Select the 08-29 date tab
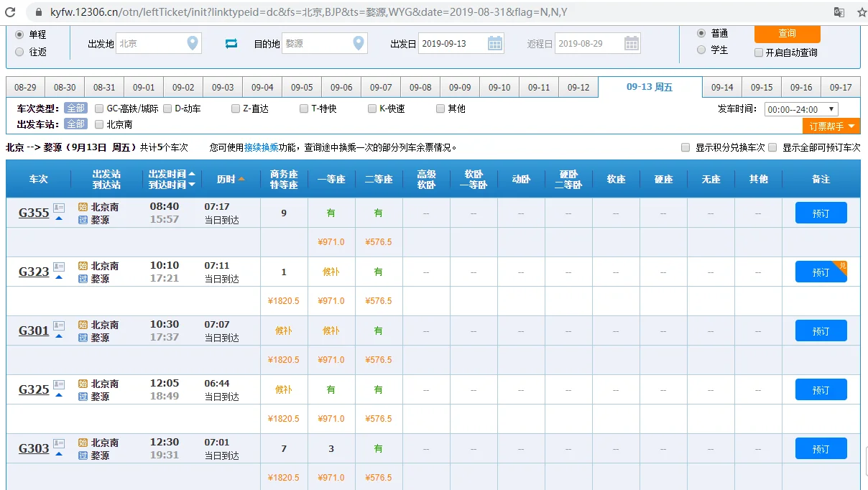 (x=25, y=86)
